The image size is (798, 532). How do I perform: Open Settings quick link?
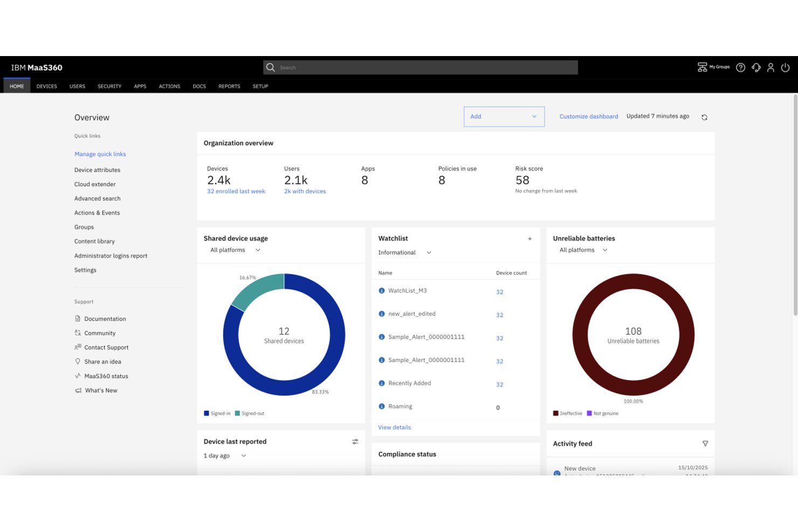[x=85, y=270]
